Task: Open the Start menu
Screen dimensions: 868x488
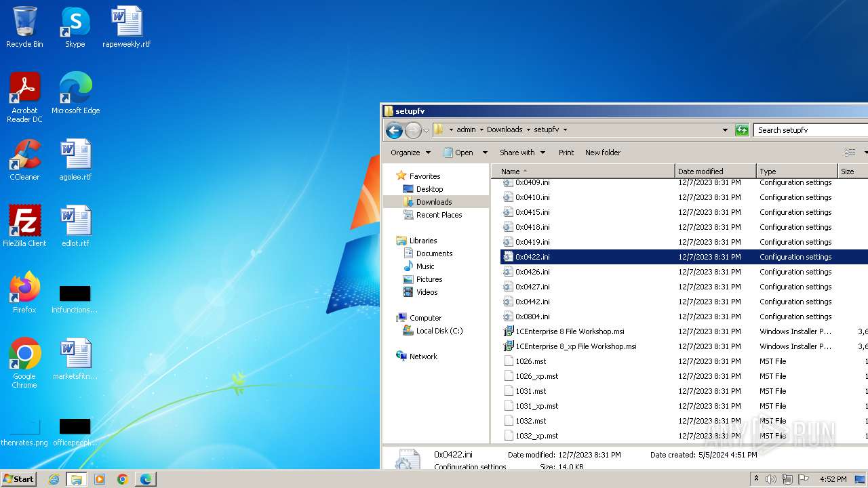Action: coord(18,479)
